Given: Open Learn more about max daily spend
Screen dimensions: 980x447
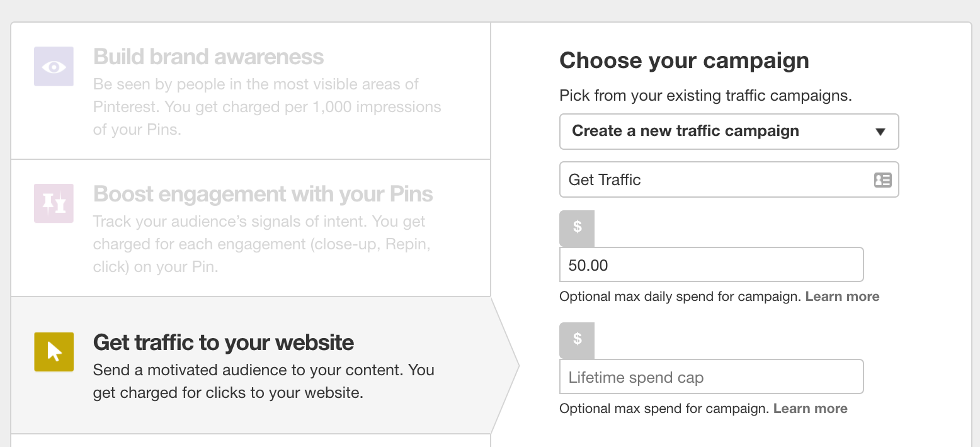Looking at the screenshot, I should tap(842, 296).
